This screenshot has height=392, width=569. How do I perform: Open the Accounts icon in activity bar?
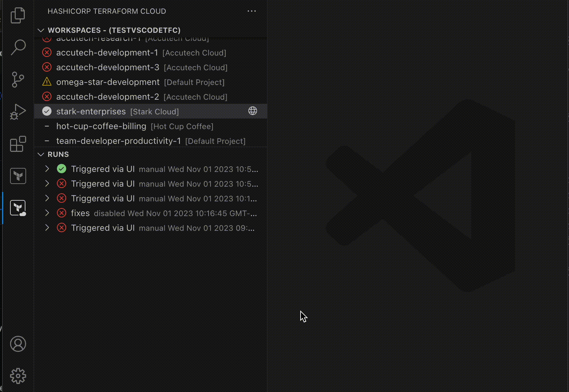18,344
